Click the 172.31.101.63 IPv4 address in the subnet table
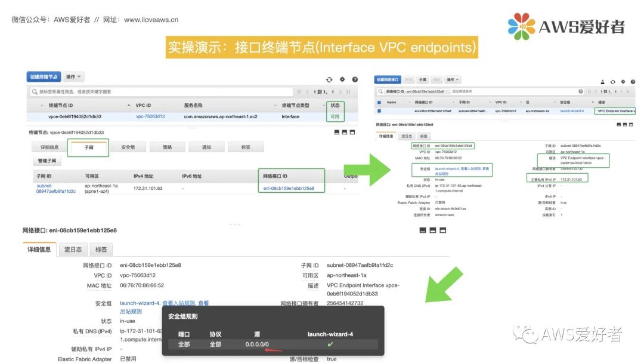This screenshot has width=644, height=363. pyautogui.click(x=148, y=188)
